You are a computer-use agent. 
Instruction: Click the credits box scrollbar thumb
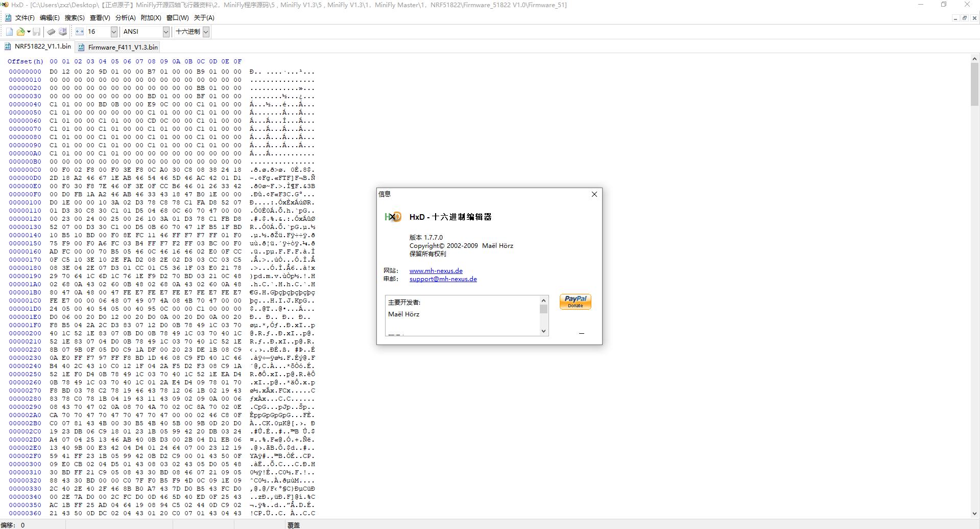coord(543,309)
